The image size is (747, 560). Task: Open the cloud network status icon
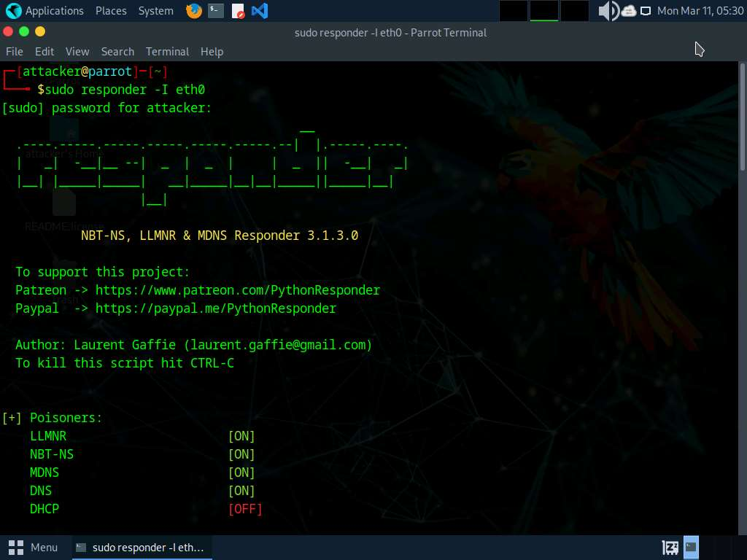pos(629,11)
